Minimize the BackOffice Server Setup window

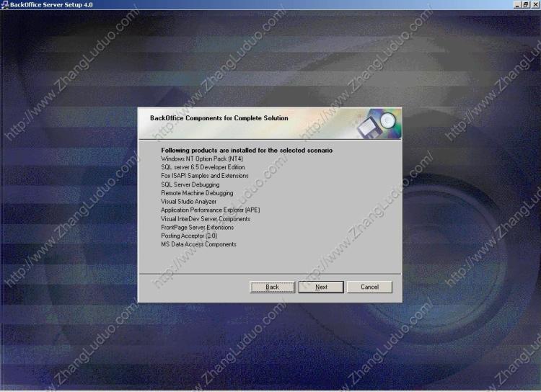(517, 4)
